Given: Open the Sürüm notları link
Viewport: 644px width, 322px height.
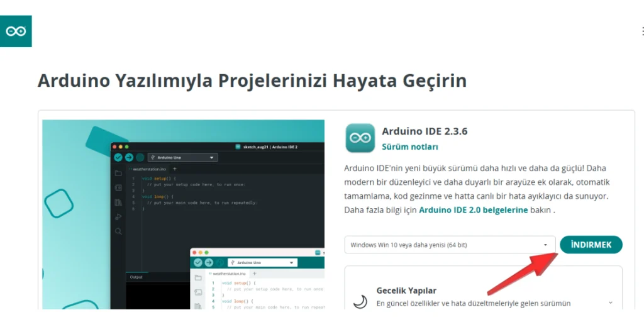Looking at the screenshot, I should point(410,147).
